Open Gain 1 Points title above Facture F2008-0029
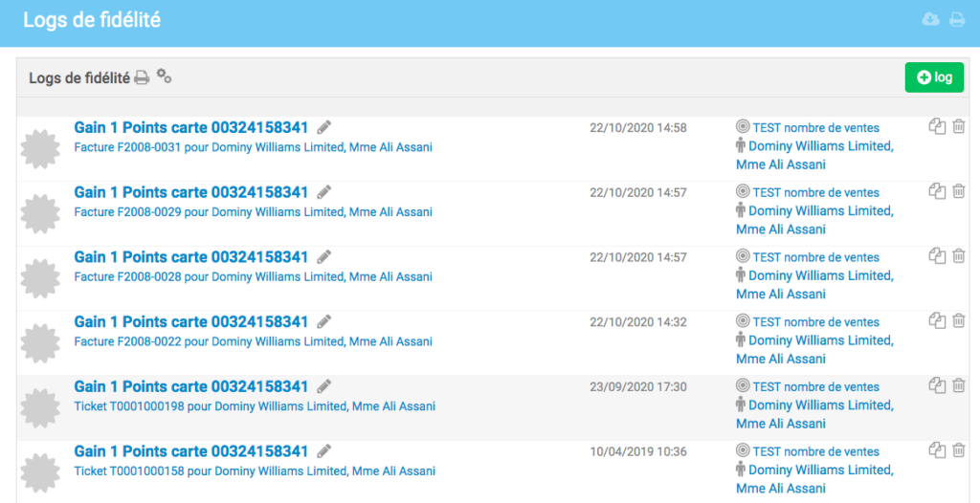980x503 pixels. coord(191,192)
